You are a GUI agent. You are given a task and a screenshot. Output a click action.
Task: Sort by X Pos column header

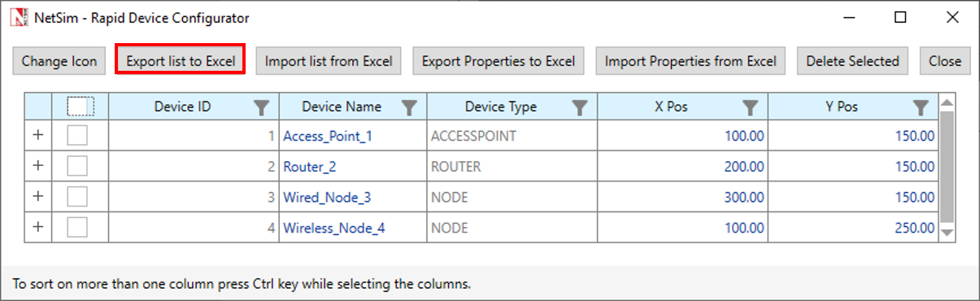[671, 107]
